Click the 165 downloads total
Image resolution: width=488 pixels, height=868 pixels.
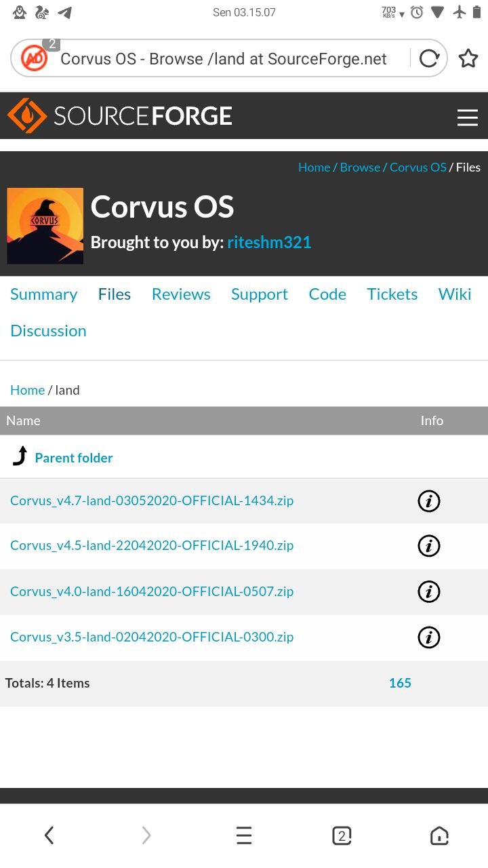coord(400,684)
